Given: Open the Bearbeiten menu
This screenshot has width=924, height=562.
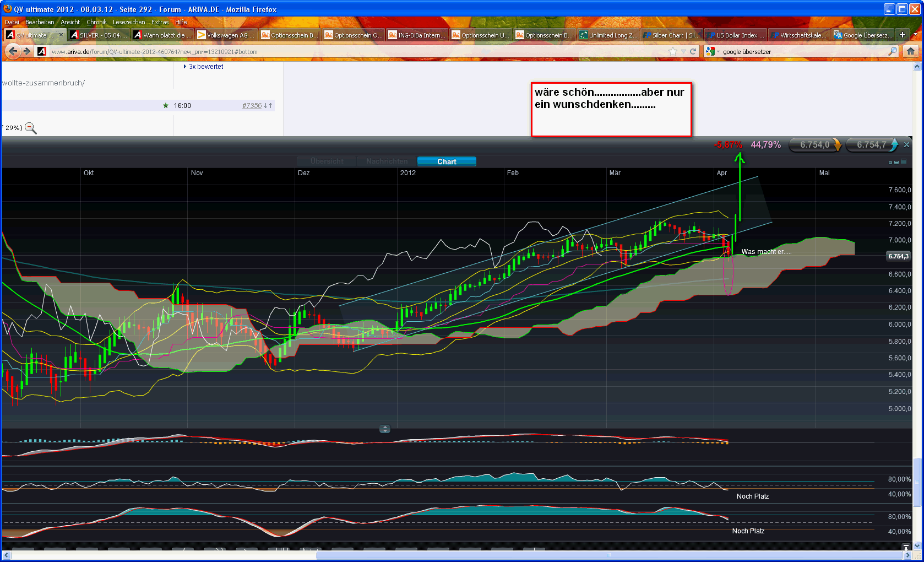Looking at the screenshot, I should tap(40, 22).
